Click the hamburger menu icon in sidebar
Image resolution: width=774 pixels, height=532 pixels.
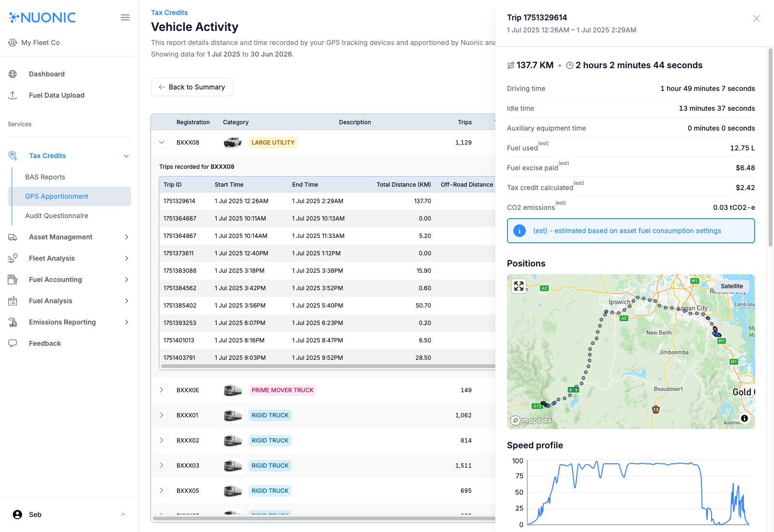tap(125, 17)
